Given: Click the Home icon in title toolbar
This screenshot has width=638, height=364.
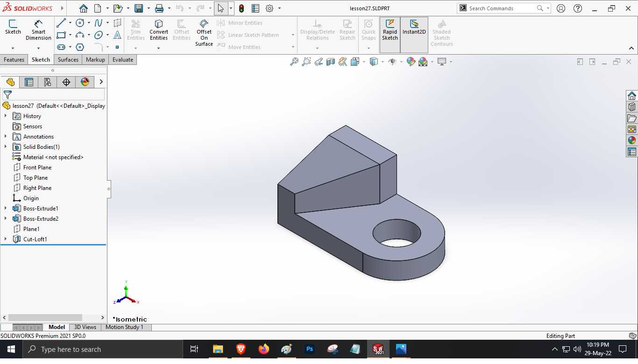Looking at the screenshot, I should coord(83,8).
